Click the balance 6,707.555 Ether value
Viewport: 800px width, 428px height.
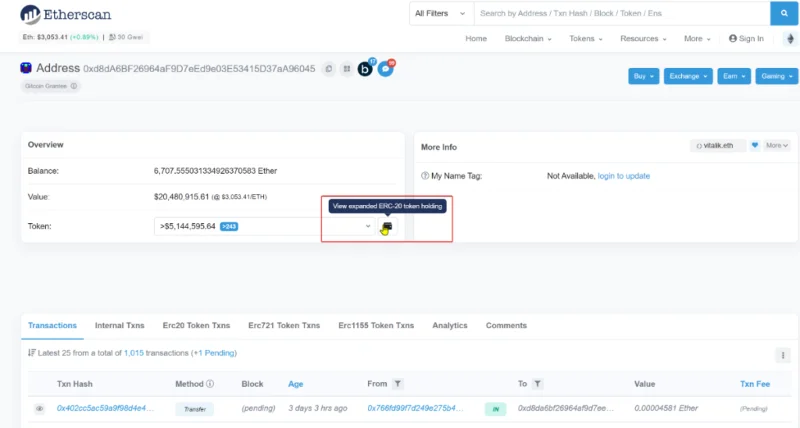click(x=215, y=171)
